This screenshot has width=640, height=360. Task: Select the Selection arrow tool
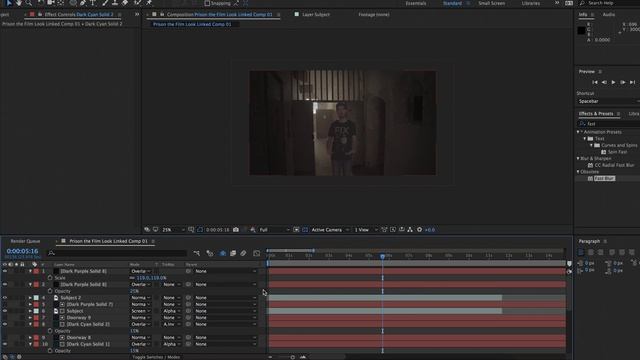tap(9, 3)
